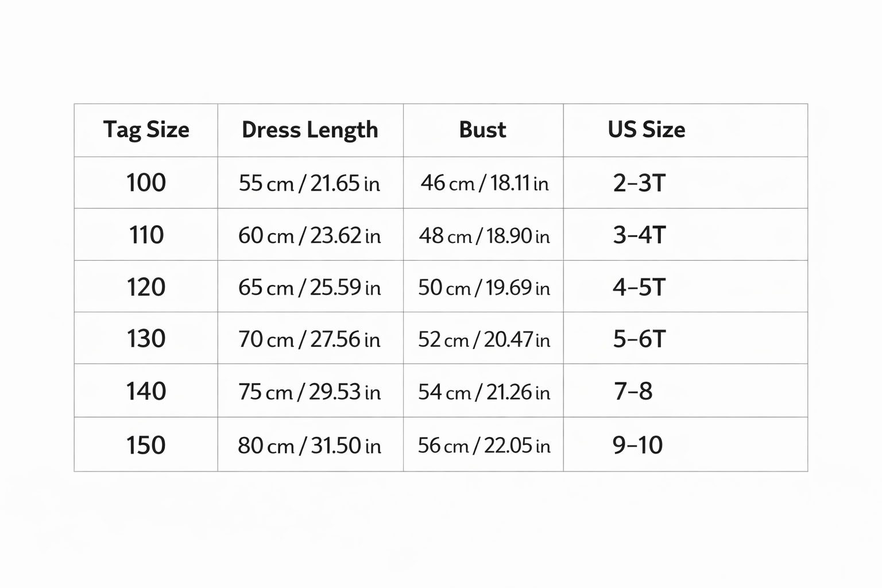Viewport: 882px width, 588px height.
Task: Click the Tag Size column header
Action: [146, 130]
